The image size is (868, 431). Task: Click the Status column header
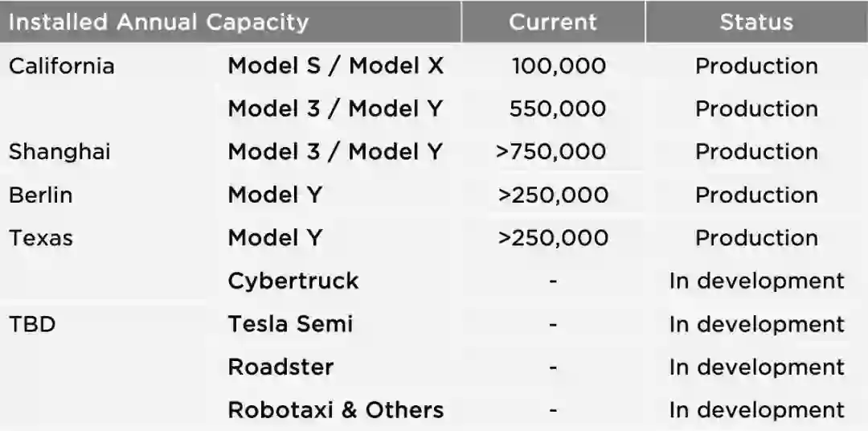pos(755,22)
